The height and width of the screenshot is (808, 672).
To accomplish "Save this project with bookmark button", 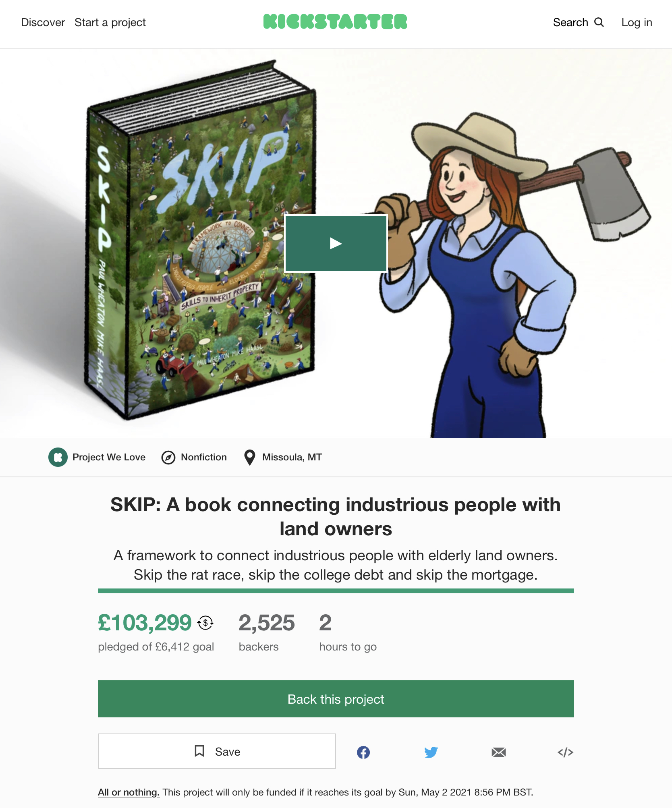I will [x=217, y=751].
